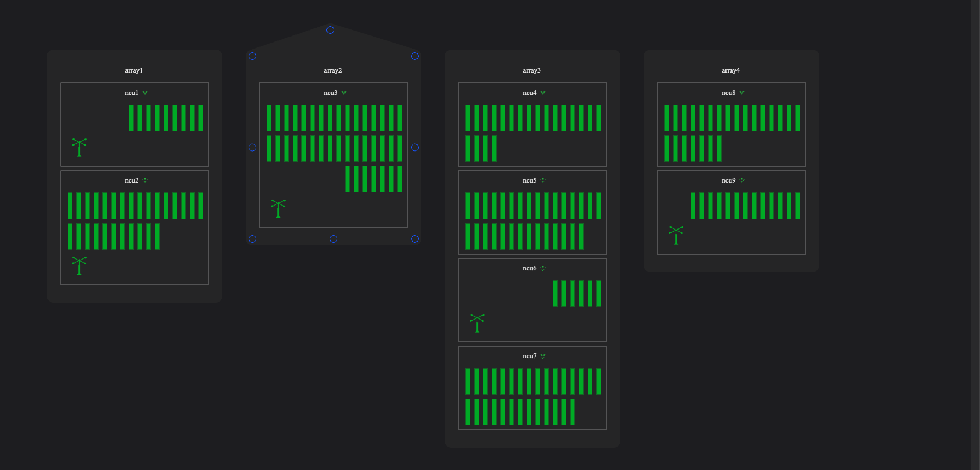The image size is (980, 470).
Task: Click array2's left-edge middle handle
Action: [252, 148]
